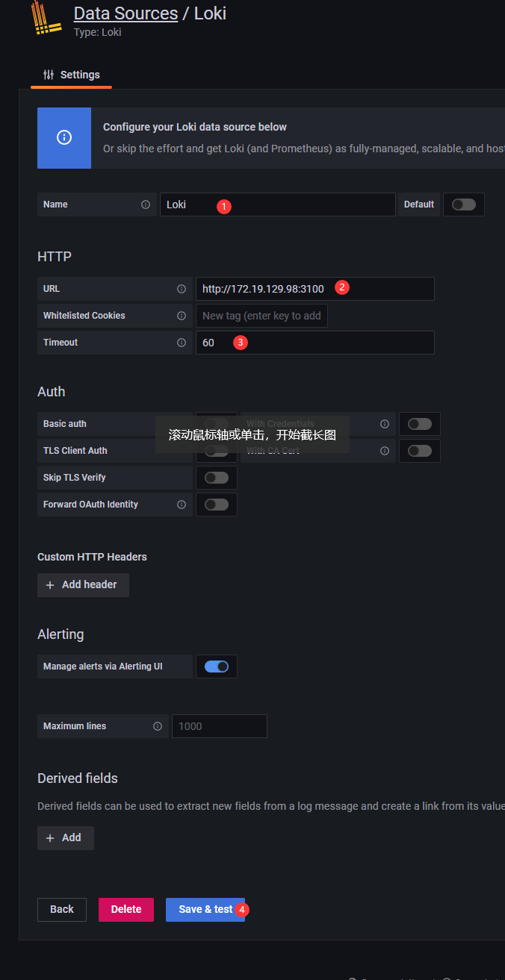Enable Forward OAuth Identity switch
The height and width of the screenshot is (980, 505).
click(x=217, y=505)
